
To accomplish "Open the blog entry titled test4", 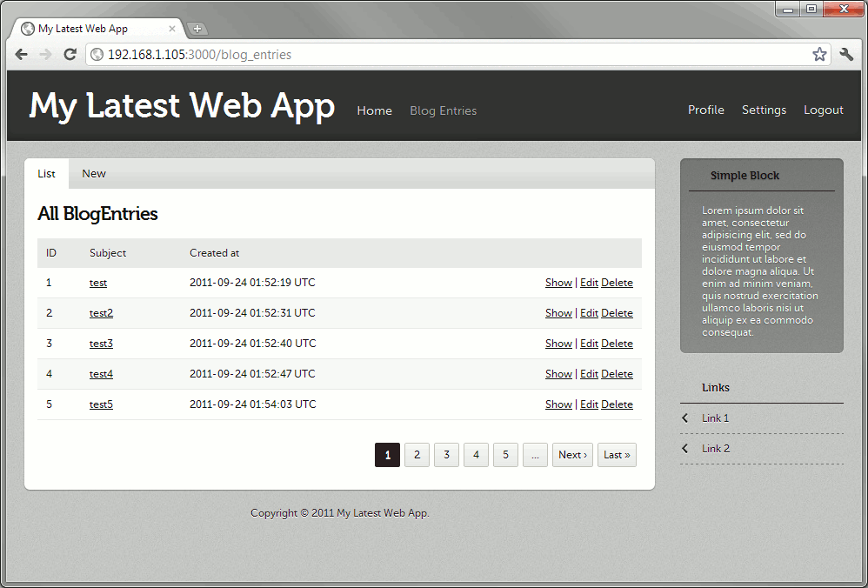I will [x=101, y=374].
